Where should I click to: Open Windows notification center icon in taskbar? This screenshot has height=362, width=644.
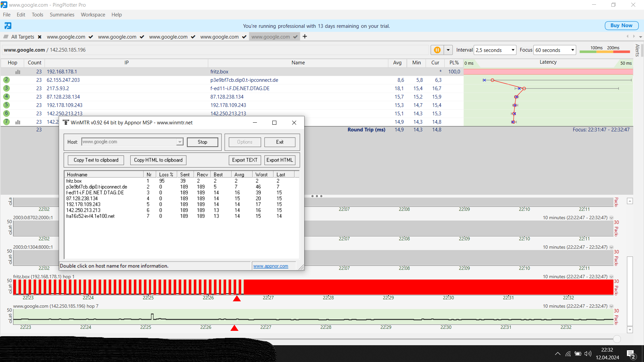(x=631, y=354)
